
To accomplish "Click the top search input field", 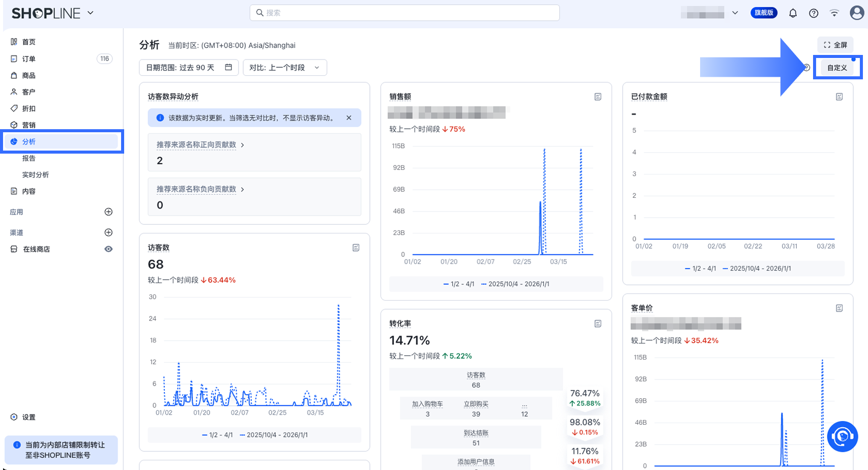I will pyautogui.click(x=404, y=13).
